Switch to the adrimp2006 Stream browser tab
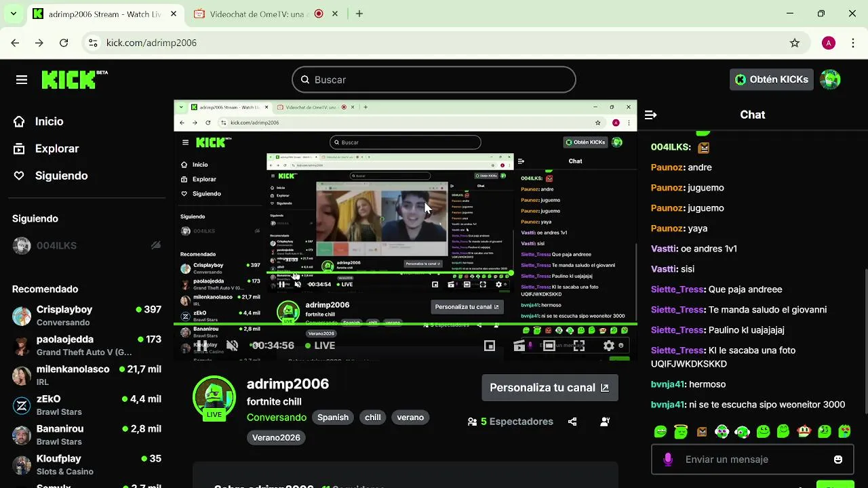The width and height of the screenshot is (868, 488). point(106,14)
